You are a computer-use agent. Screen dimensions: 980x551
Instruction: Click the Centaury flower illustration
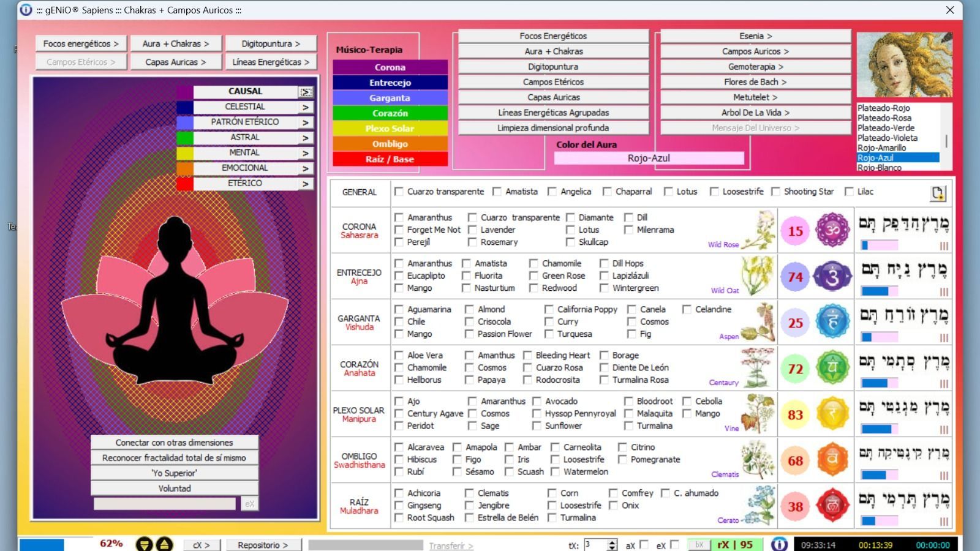point(758,367)
